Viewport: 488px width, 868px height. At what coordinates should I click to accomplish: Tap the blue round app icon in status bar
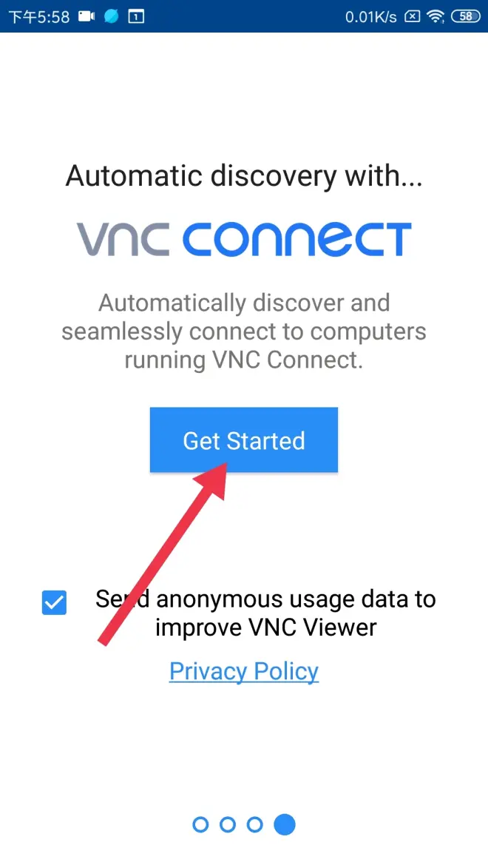(112, 16)
